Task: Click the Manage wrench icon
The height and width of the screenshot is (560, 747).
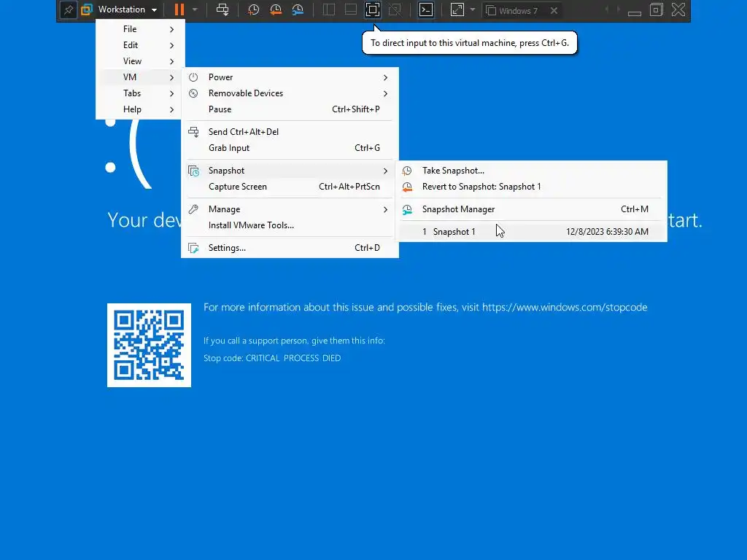Action: point(193,209)
